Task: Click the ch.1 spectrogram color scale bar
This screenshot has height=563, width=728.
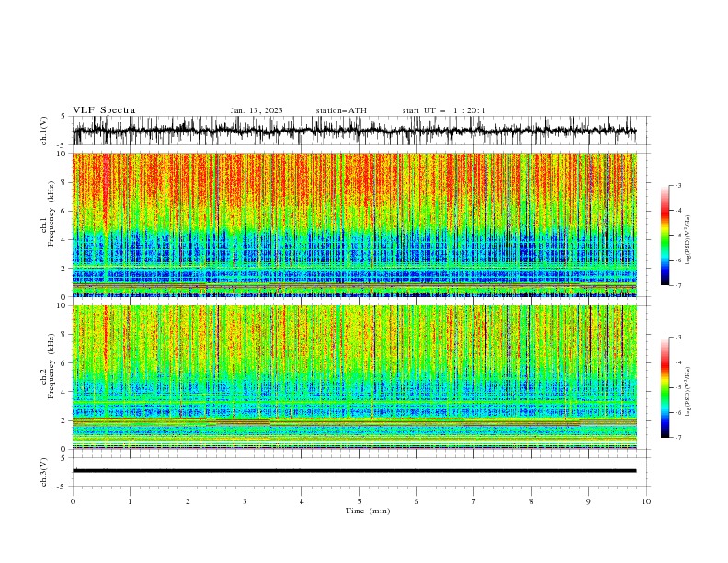Action: pos(665,236)
